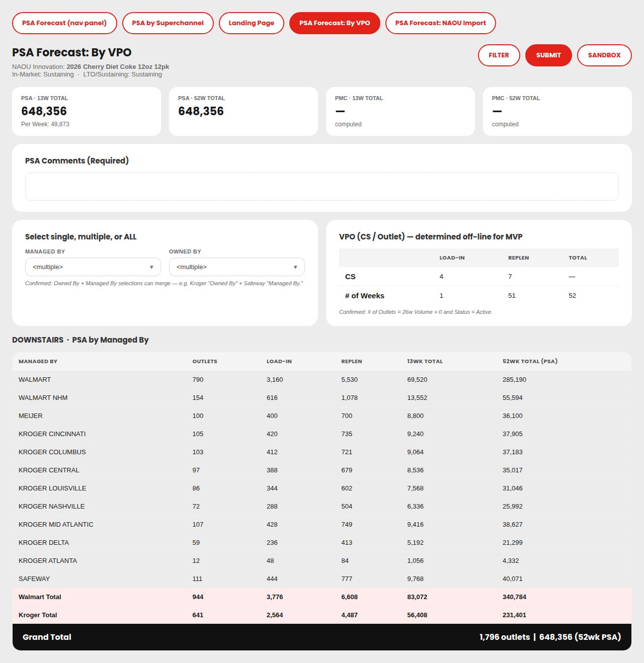The height and width of the screenshot is (663, 644).
Task: Select the WALMART NHM row name
Action: click(x=43, y=398)
